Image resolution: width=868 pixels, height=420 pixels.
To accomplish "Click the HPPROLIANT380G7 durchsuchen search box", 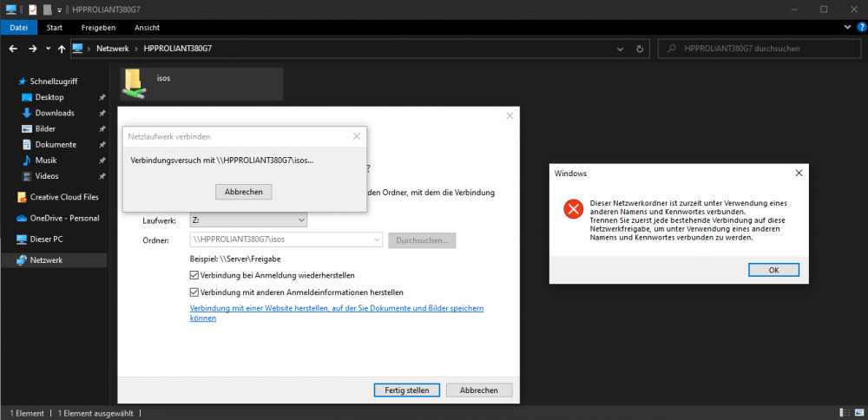I will pyautogui.click(x=758, y=49).
